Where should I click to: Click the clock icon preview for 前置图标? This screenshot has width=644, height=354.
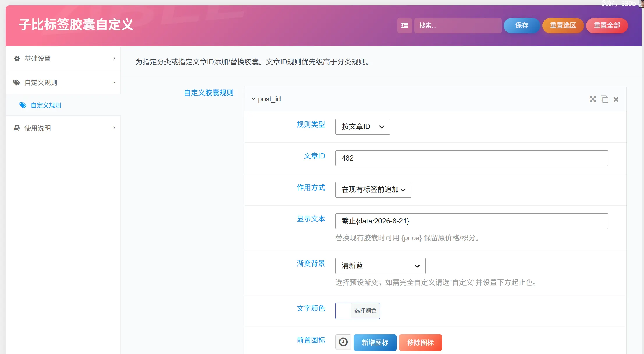(x=343, y=342)
